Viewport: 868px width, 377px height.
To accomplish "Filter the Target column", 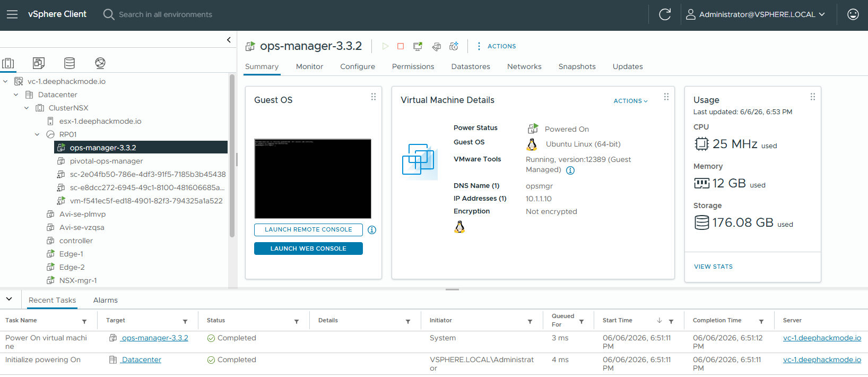I will [185, 321].
